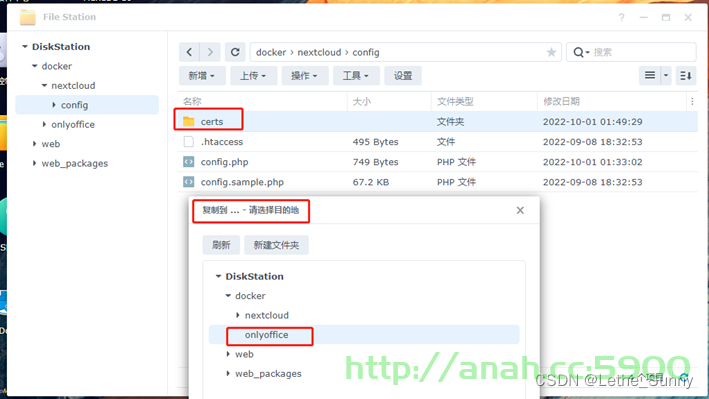Screen dimensions: 709x399
Task: Select the config.sample.php file name
Action: 242,182
